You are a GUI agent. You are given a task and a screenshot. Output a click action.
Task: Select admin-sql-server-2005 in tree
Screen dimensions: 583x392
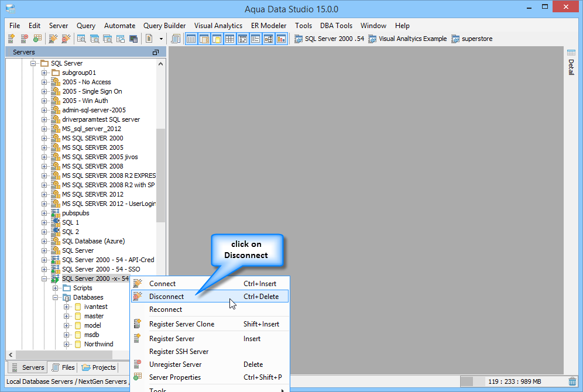[94, 110]
